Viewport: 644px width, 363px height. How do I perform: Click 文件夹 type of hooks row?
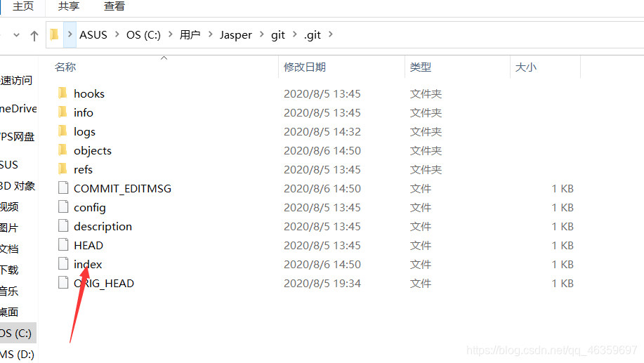coord(426,94)
